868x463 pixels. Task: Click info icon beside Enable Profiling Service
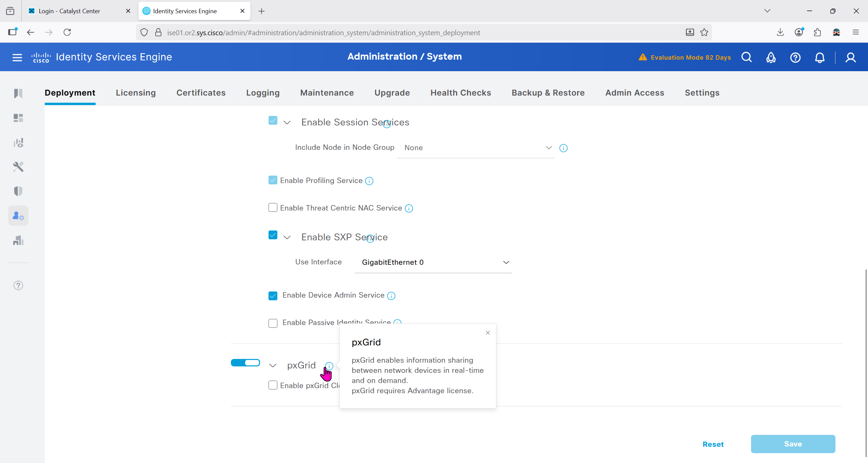click(x=369, y=181)
